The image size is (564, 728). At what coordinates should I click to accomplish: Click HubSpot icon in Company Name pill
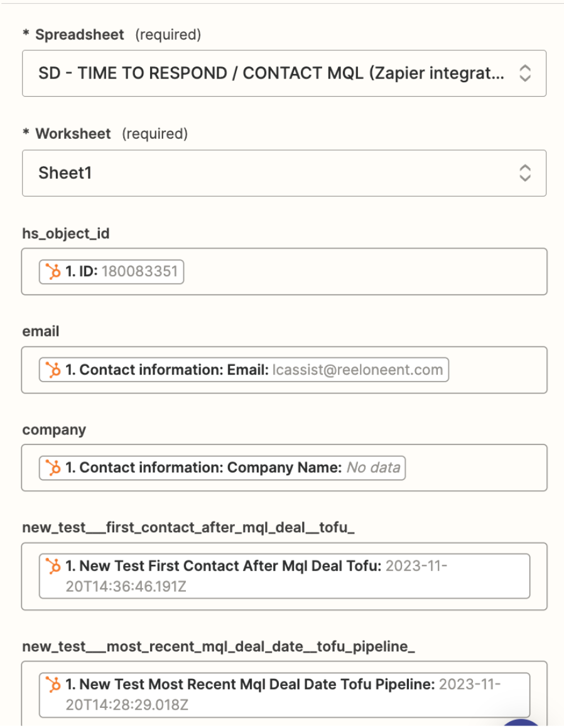coord(53,468)
